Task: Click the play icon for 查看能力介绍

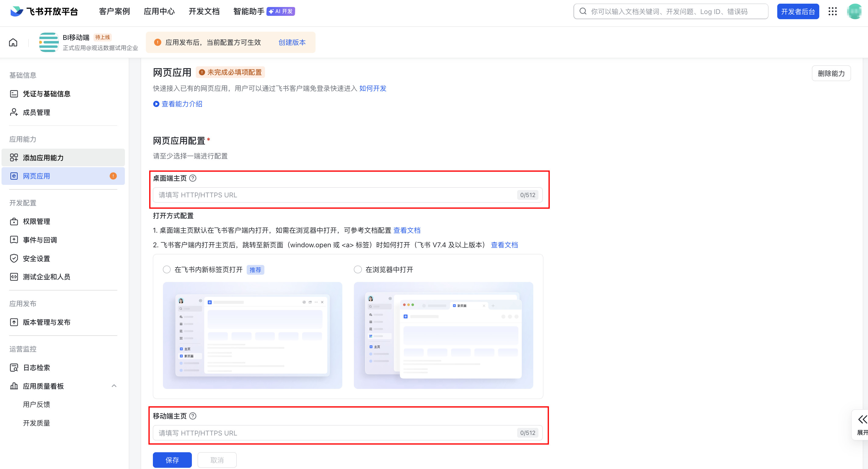Action: click(156, 104)
